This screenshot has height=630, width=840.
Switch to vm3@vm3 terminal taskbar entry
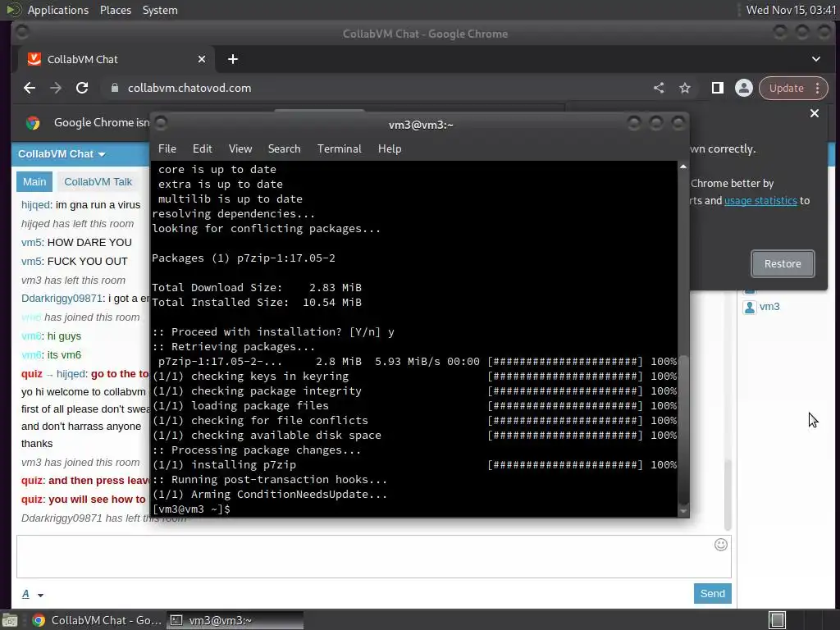235,620
